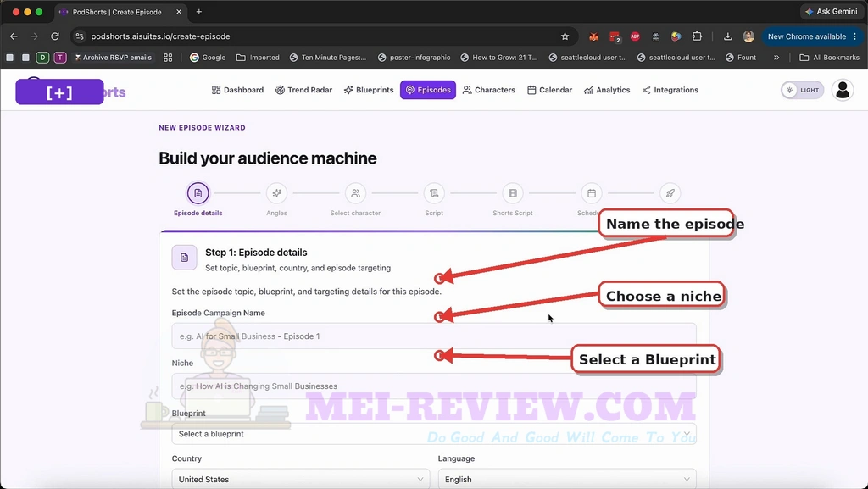Click the green D bookmark icon
Image resolution: width=868 pixels, height=489 pixels.
[42, 58]
